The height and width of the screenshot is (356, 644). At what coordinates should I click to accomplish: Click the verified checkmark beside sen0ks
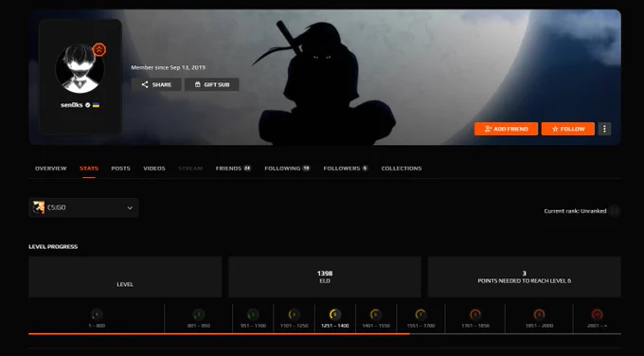[x=87, y=105]
